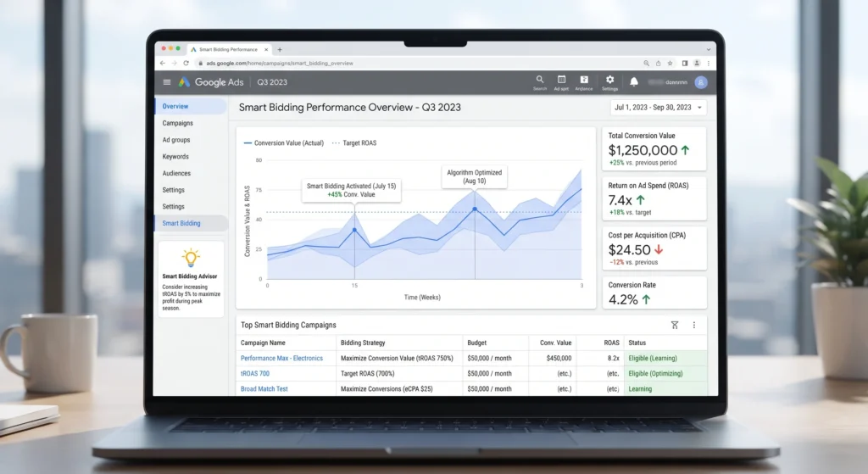Click the Cost per Acquisition card

[x=654, y=248]
